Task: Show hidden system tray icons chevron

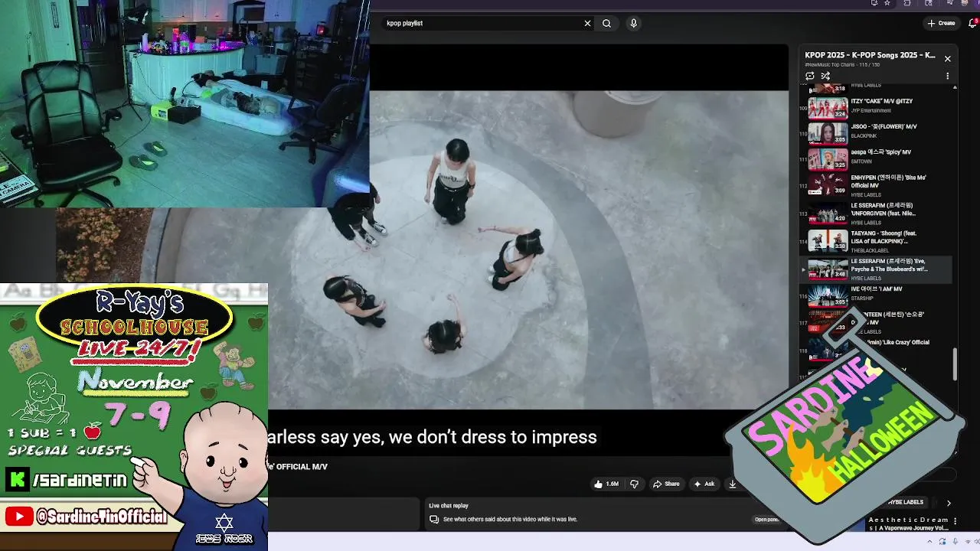Action: (x=930, y=542)
